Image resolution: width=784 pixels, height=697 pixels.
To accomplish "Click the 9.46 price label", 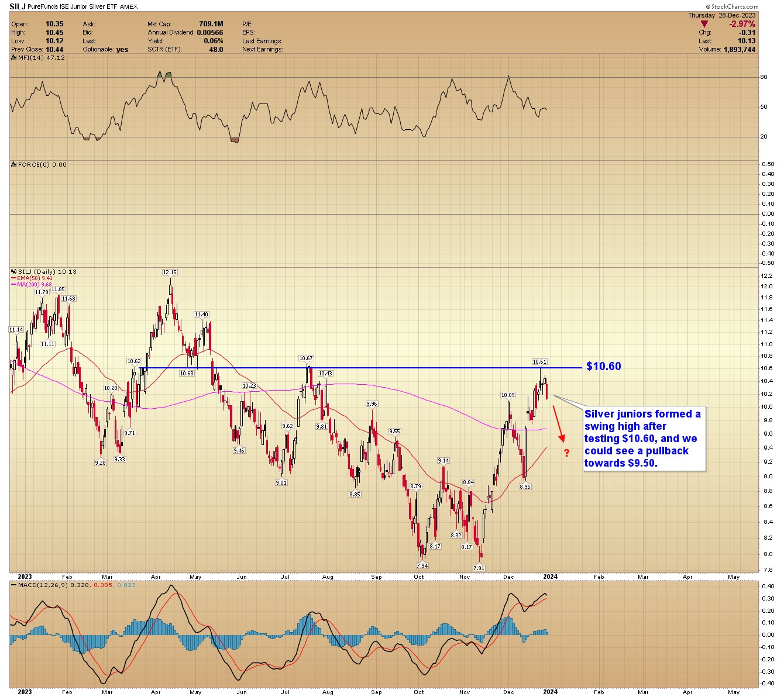I will tap(239, 451).
